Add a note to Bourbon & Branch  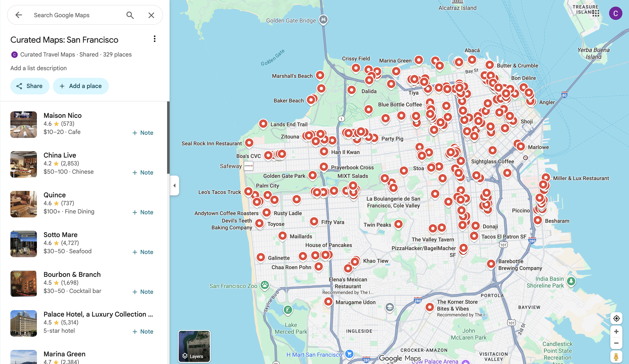click(142, 292)
